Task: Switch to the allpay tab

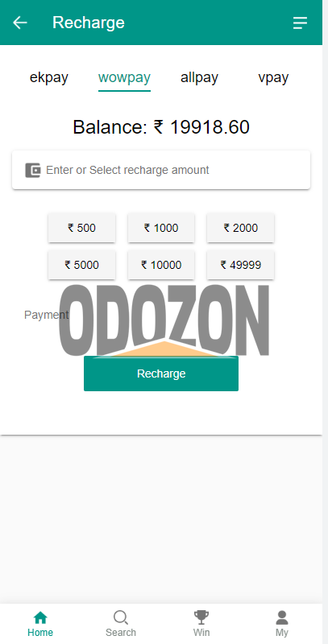Action: pyautogui.click(x=199, y=77)
